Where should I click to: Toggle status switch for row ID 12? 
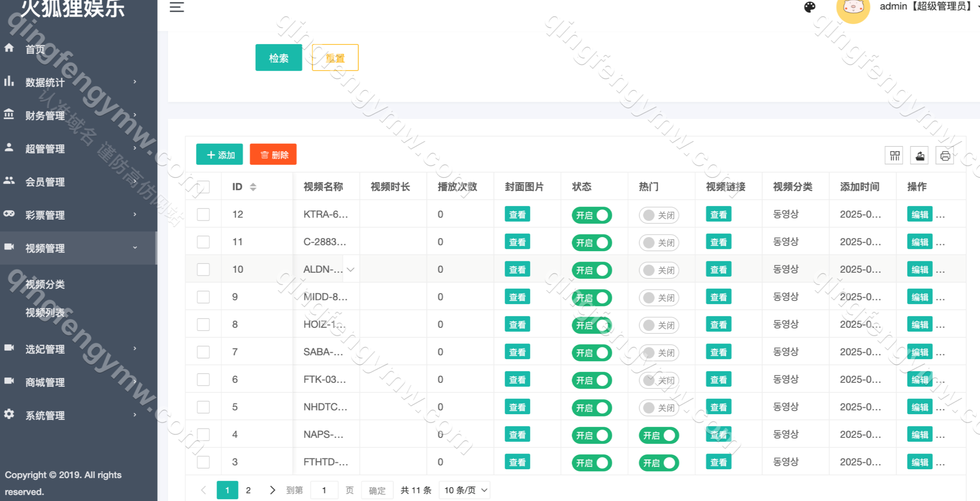pos(591,215)
